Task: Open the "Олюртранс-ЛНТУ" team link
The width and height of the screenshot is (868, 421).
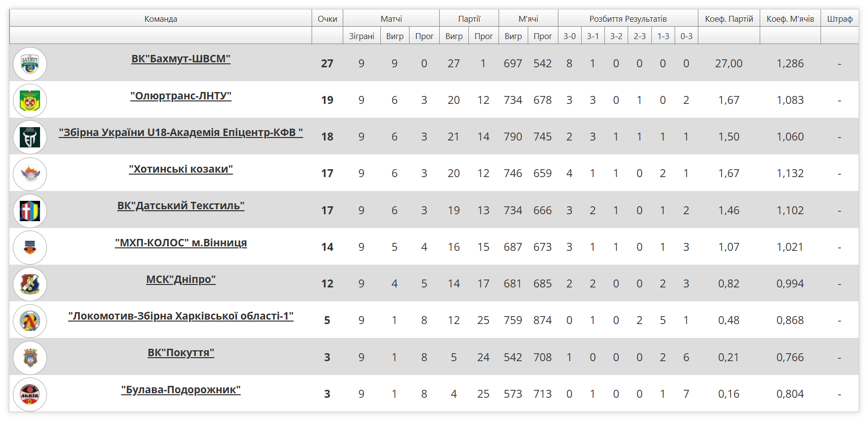Action: (x=181, y=95)
